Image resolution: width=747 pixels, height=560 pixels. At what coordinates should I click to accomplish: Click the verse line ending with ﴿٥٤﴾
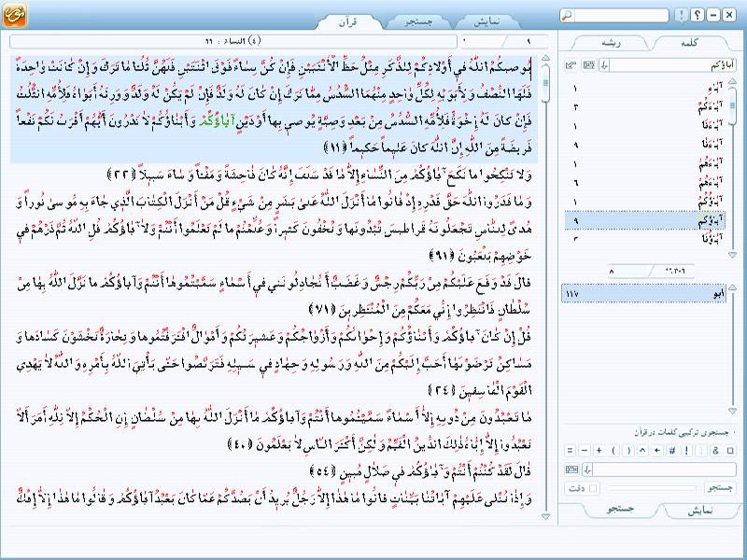[419, 472]
